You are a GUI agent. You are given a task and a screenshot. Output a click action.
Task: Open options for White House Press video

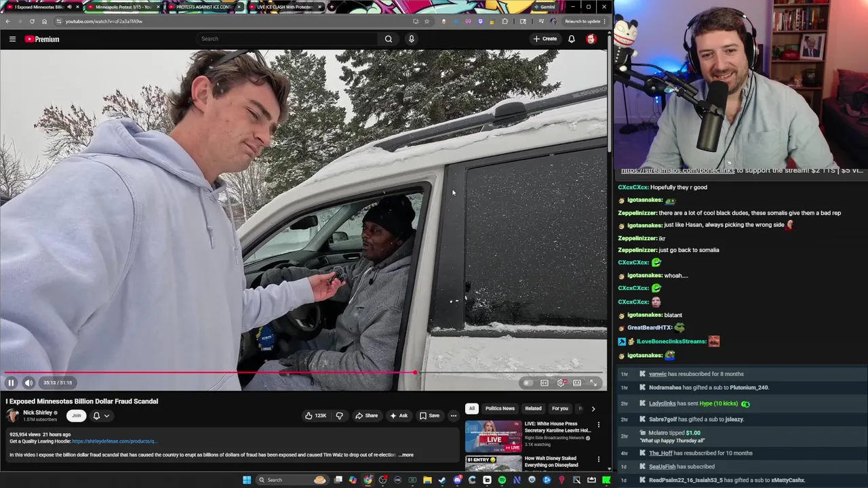point(598,425)
